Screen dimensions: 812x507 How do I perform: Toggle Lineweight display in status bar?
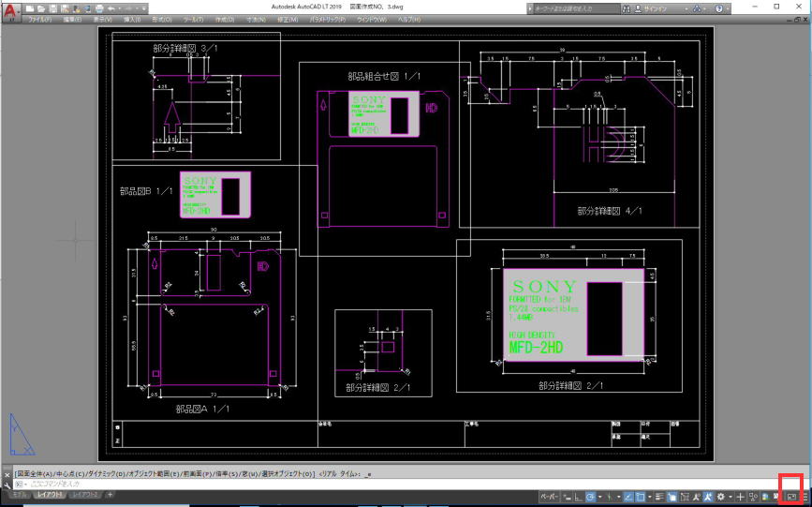[x=659, y=497]
